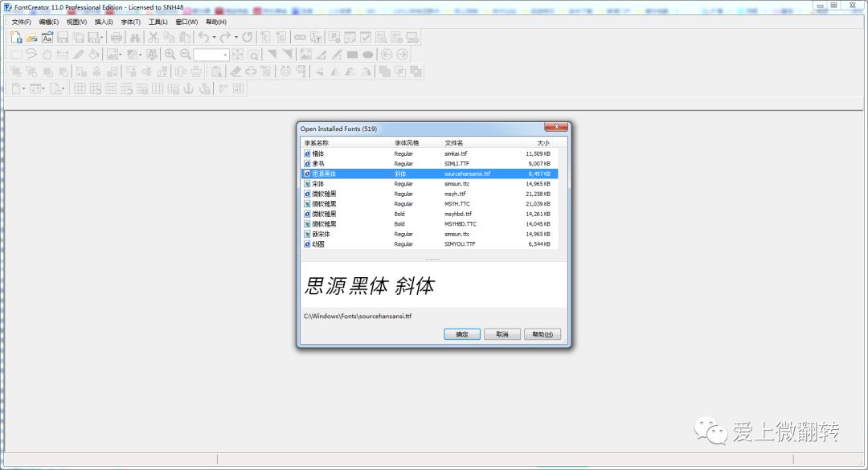Viewport: 868px width, 470px height.
Task: Click the filled rectangle contour icon
Action: click(352, 55)
